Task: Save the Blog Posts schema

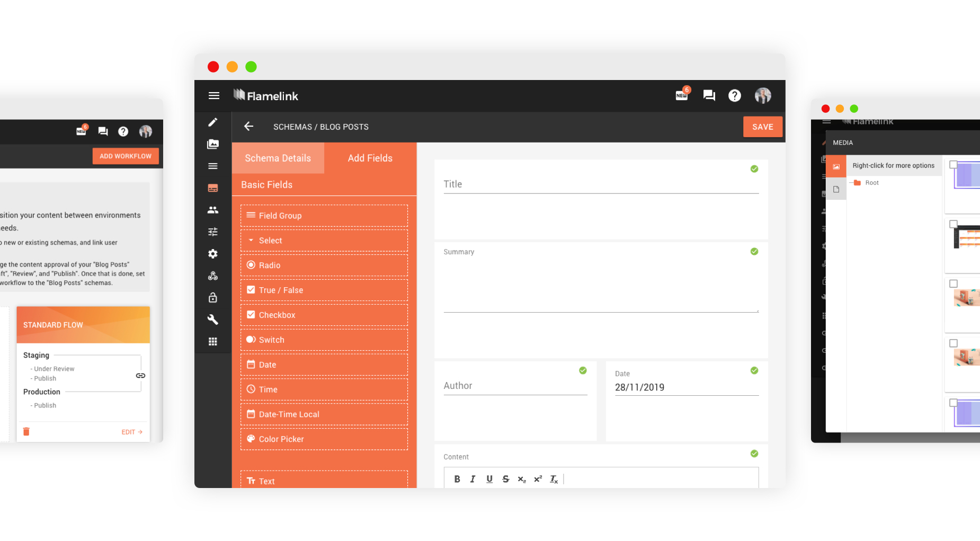Action: (763, 127)
